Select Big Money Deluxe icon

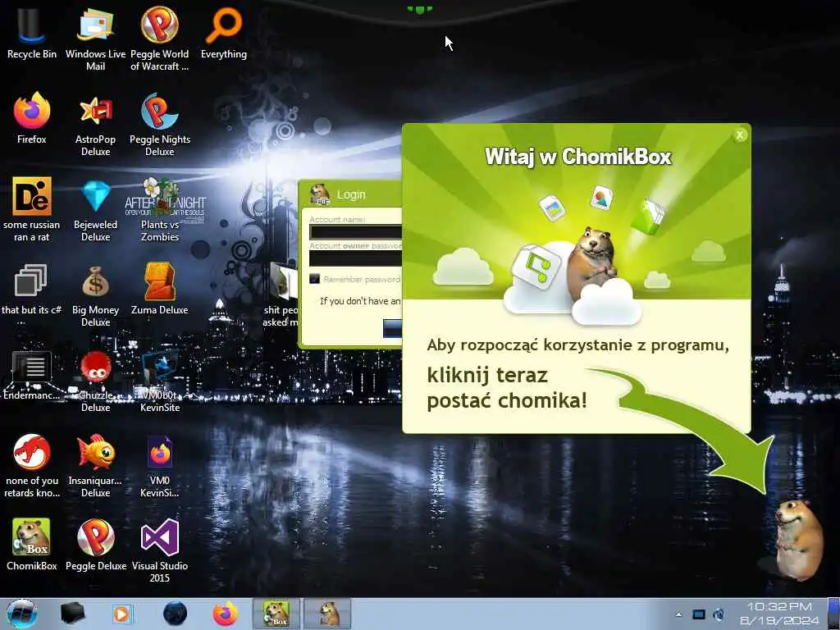tap(95, 294)
